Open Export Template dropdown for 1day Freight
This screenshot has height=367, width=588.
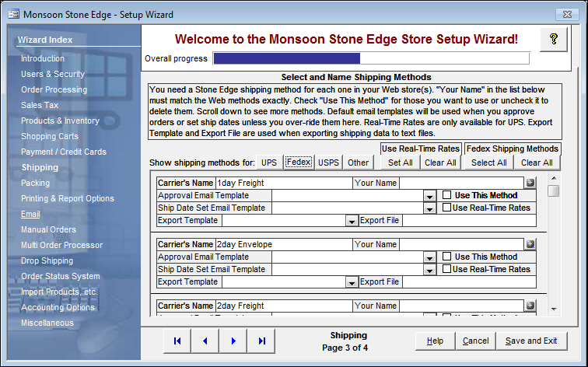(352, 220)
